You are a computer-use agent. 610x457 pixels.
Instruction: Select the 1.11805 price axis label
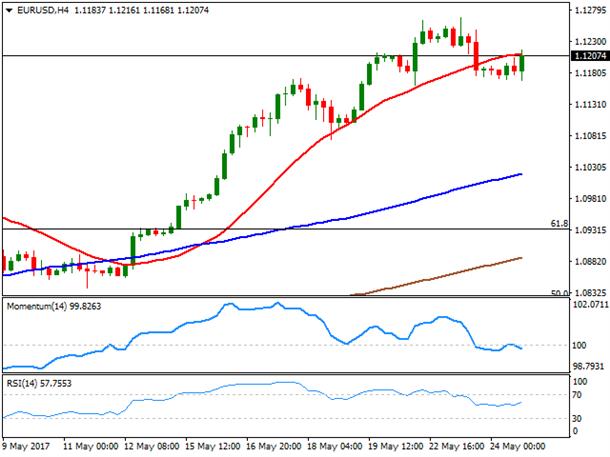(x=590, y=73)
